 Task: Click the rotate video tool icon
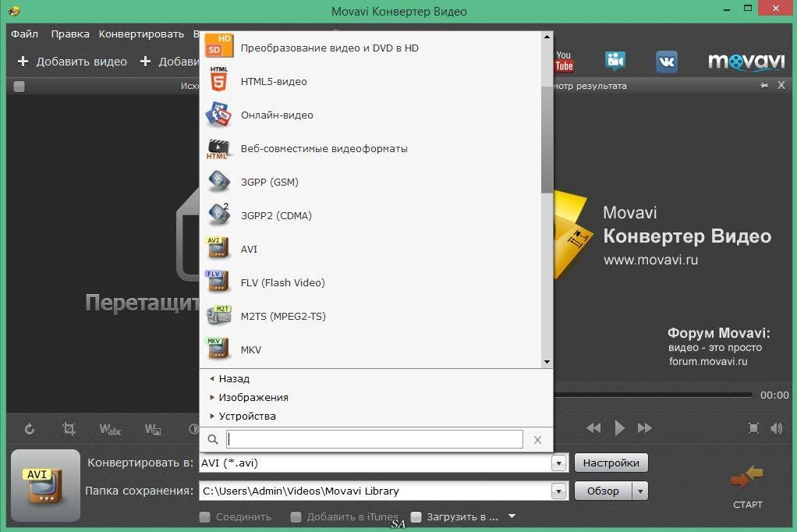click(x=30, y=429)
